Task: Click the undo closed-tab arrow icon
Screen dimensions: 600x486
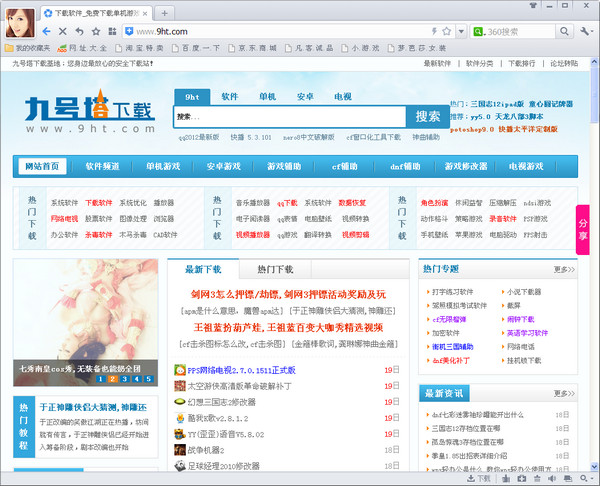Action: (x=79, y=31)
